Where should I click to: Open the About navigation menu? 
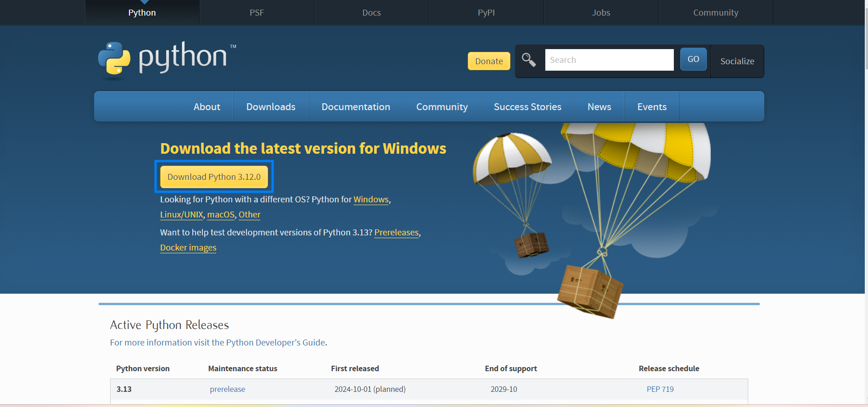coord(207,106)
